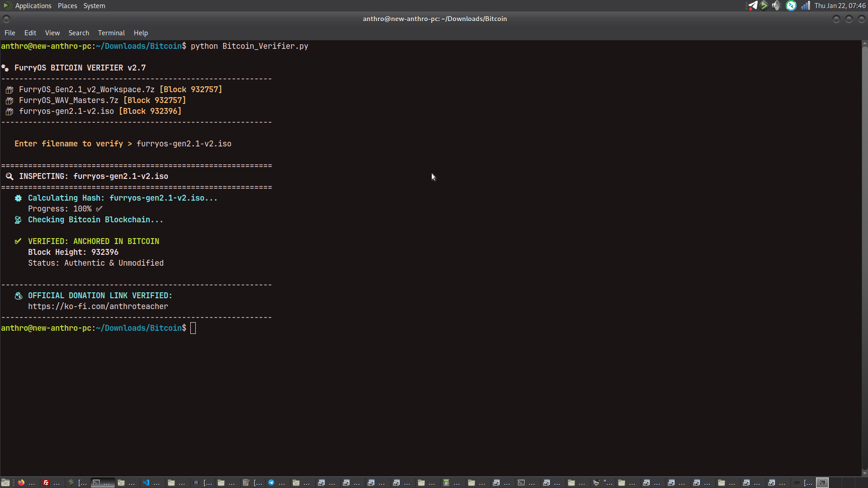This screenshot has height=488, width=868.
Task: Expand the Places menu
Action: [67, 6]
